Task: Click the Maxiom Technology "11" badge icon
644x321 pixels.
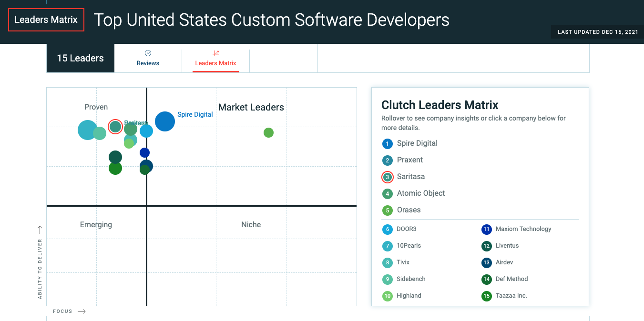Action: click(x=486, y=229)
